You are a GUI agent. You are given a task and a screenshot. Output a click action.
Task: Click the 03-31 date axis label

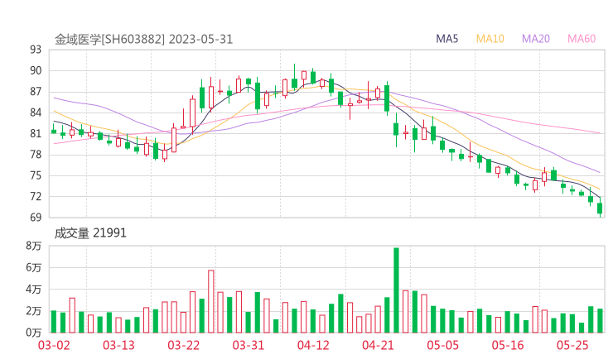[249, 345]
